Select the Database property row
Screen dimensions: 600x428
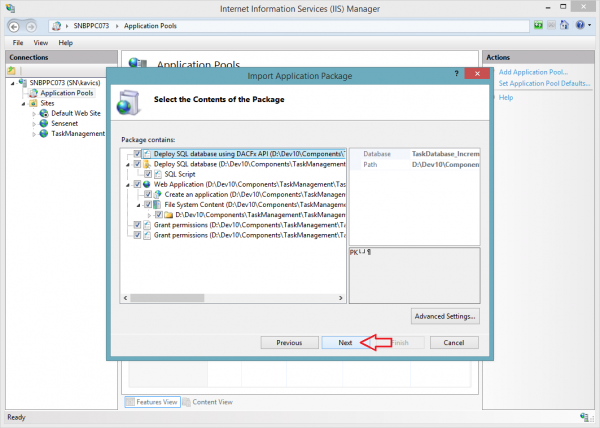415,154
